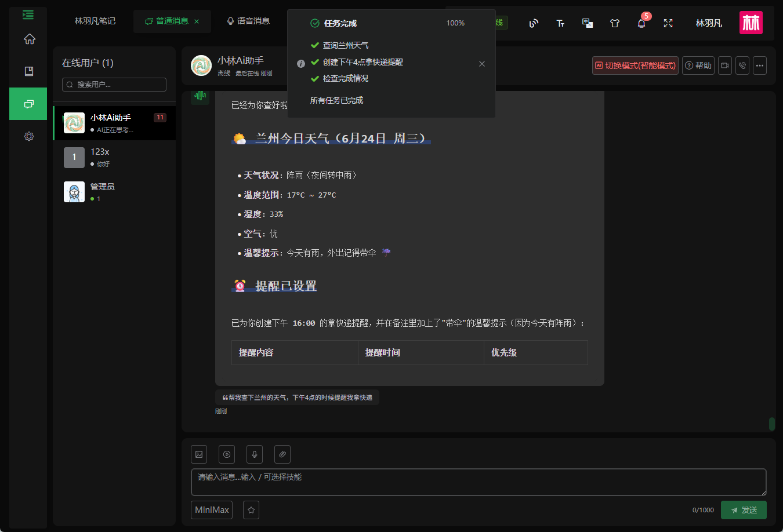Image resolution: width=783 pixels, height=532 pixels.
Task: Click the chat vertical scrollbar thumb
Action: (772, 424)
